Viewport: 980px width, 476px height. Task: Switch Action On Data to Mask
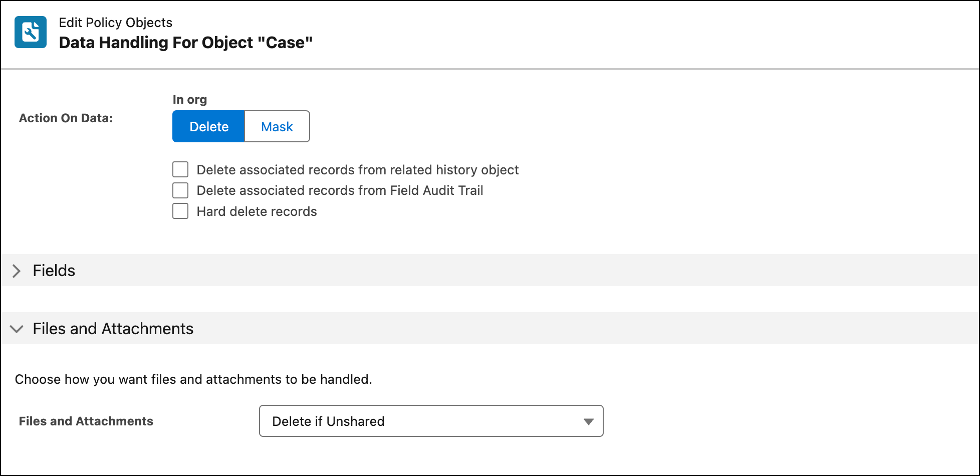point(277,126)
